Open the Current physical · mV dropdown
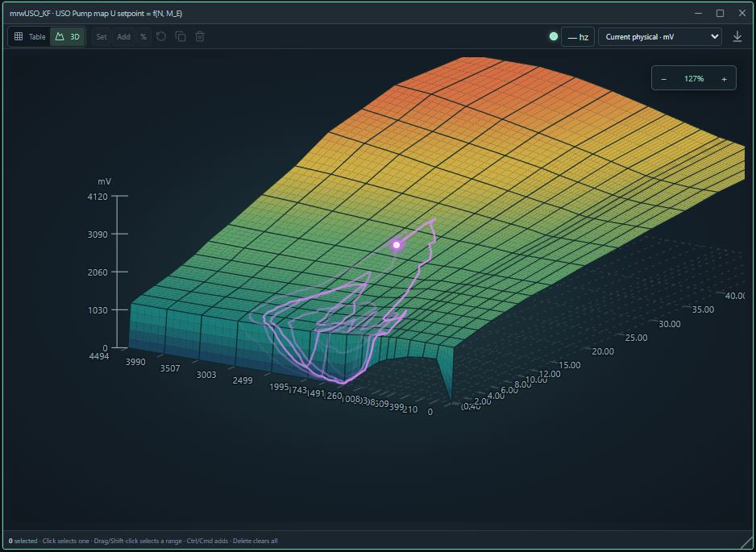The width and height of the screenshot is (756, 552). 659,36
